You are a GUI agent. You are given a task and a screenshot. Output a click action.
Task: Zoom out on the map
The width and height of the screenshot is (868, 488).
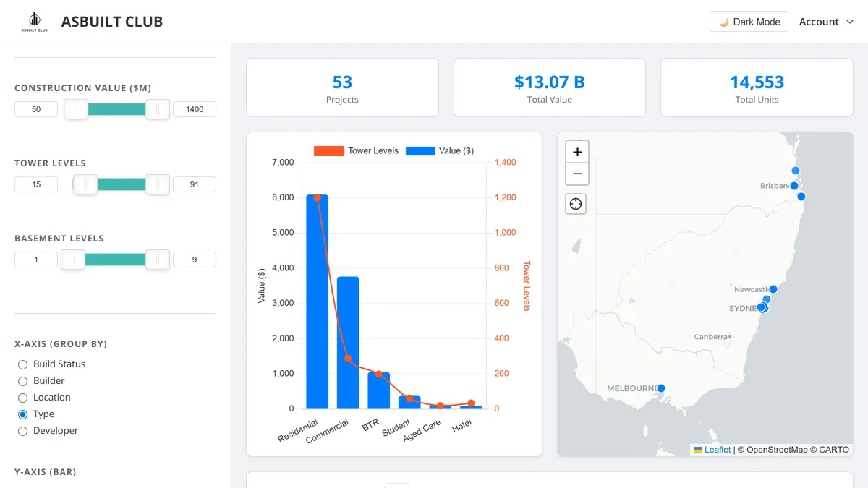[576, 174]
